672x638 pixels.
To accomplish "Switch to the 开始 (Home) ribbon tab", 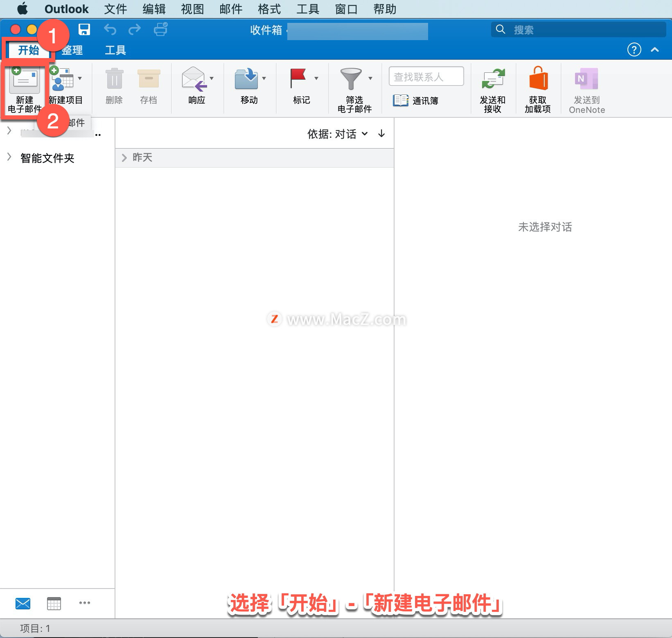I will 28,50.
